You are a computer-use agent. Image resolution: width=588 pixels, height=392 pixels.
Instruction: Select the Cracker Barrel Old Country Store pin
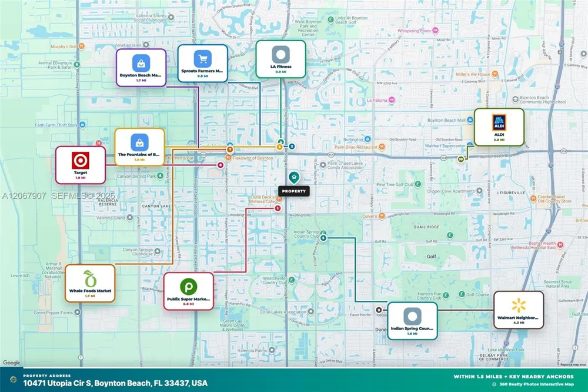[533, 198]
